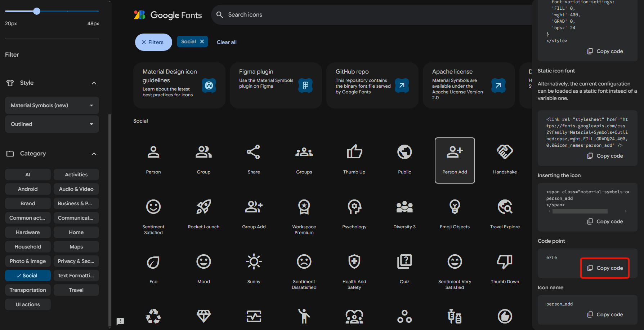This screenshot has width=644, height=330.
Task: Toggle the Audio & Video category filter
Action: click(76, 189)
